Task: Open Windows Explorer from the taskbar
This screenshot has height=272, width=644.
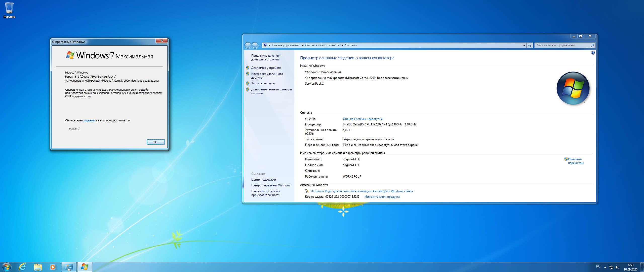Action: tap(38, 267)
